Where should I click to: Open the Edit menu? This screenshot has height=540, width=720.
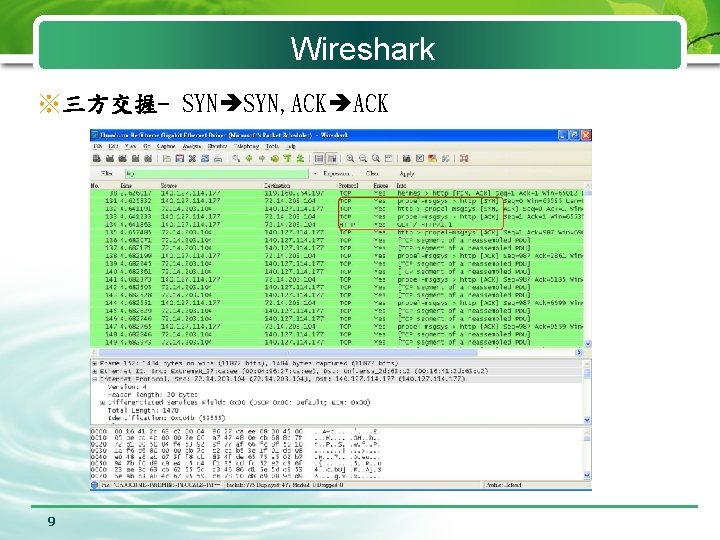113,146
